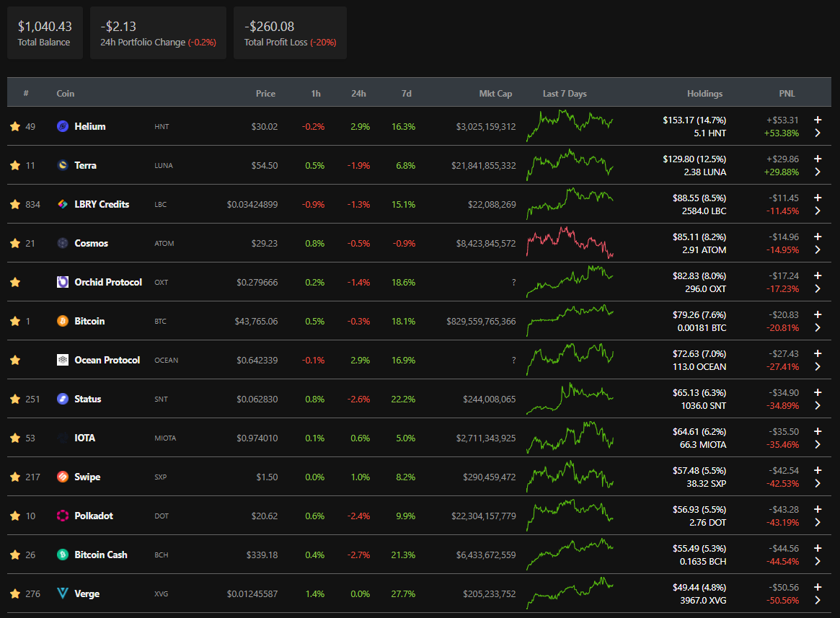Viewport: 840px width, 618px height.
Task: Open the Helium coin page link
Action: coord(90,126)
